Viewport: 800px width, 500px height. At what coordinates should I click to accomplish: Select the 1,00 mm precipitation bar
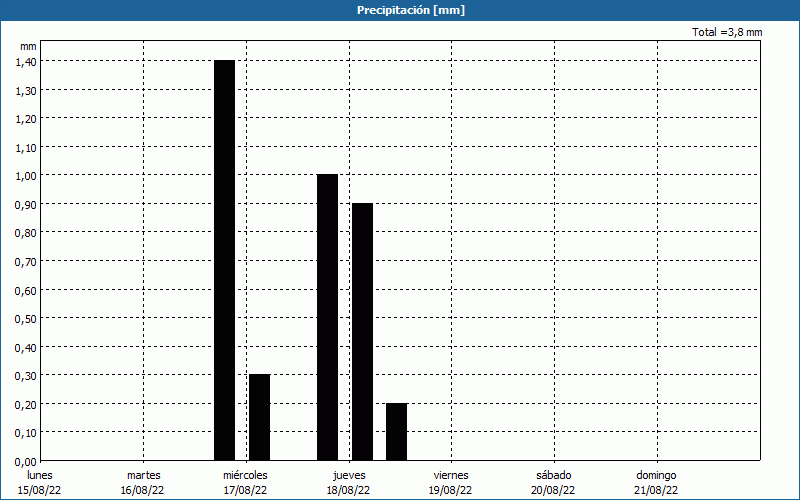pos(328,317)
